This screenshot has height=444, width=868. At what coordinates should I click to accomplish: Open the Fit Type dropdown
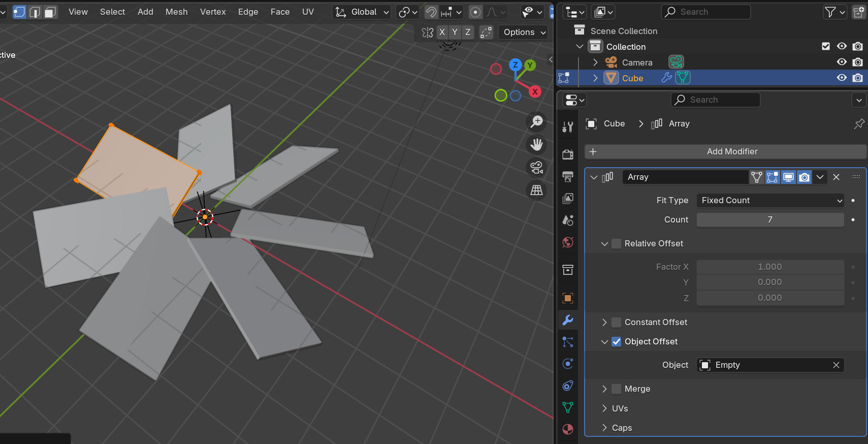[x=770, y=200]
